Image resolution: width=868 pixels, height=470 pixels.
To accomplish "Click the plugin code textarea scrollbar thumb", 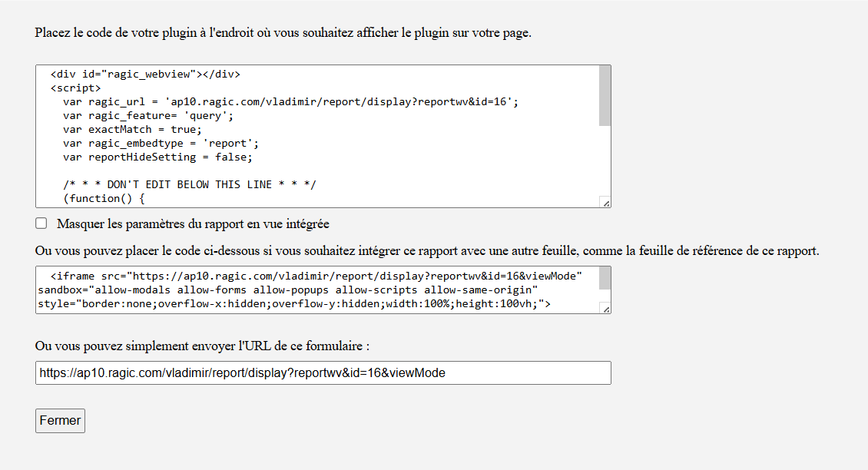I will pyautogui.click(x=605, y=95).
